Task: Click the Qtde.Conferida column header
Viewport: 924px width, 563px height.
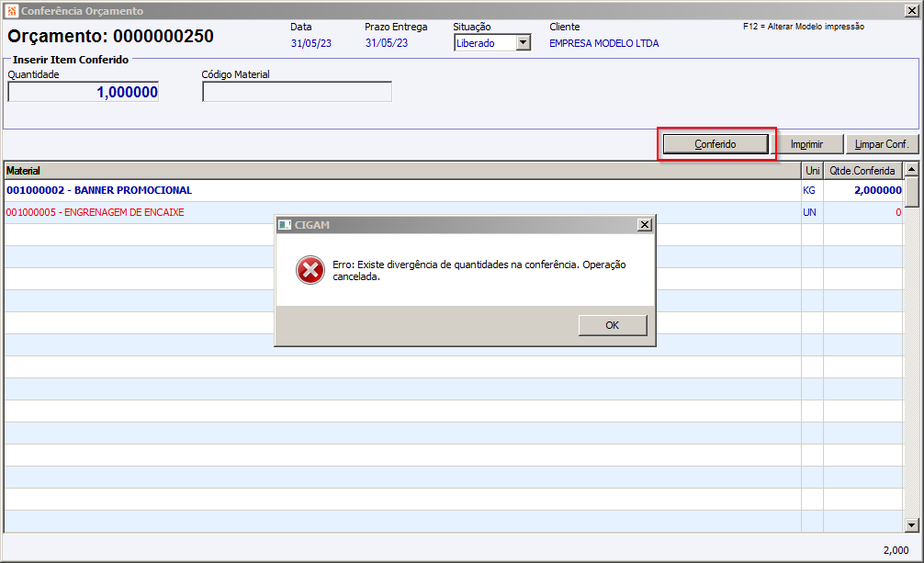Action: point(862,171)
